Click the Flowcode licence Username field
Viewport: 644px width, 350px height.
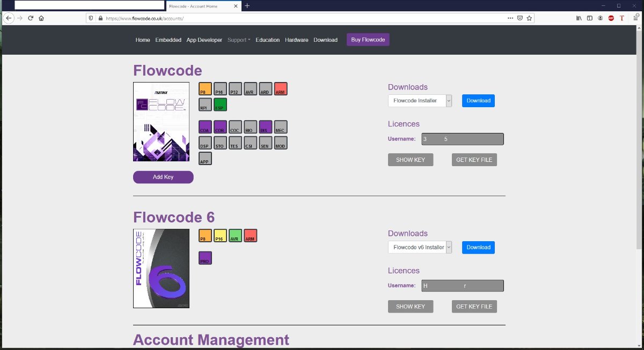point(463,139)
